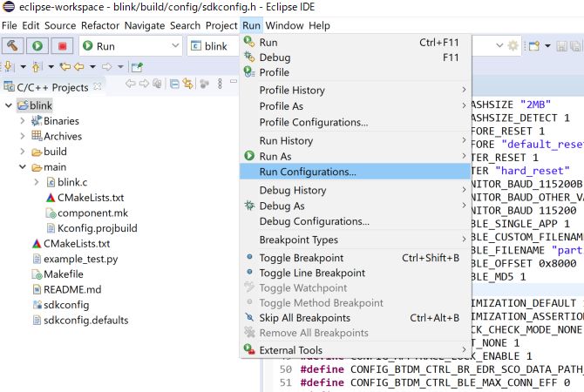
Task: Open the Window menu
Action: (284, 25)
